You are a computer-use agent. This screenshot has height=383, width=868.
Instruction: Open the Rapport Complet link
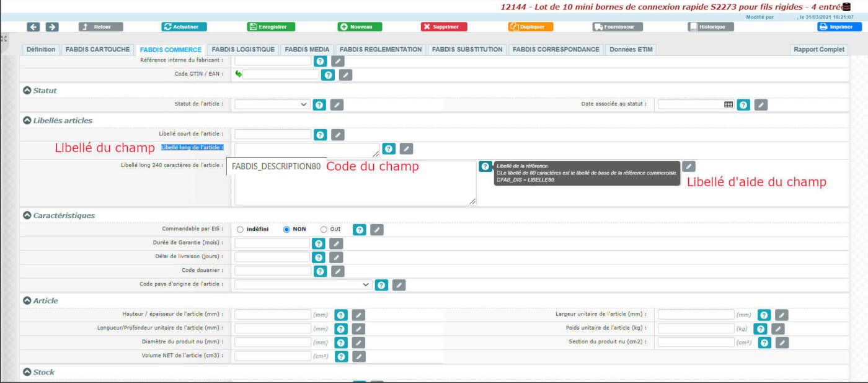coord(818,49)
